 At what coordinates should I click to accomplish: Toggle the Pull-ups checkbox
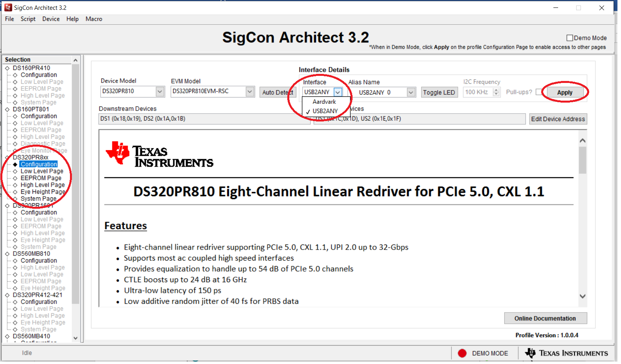[539, 92]
